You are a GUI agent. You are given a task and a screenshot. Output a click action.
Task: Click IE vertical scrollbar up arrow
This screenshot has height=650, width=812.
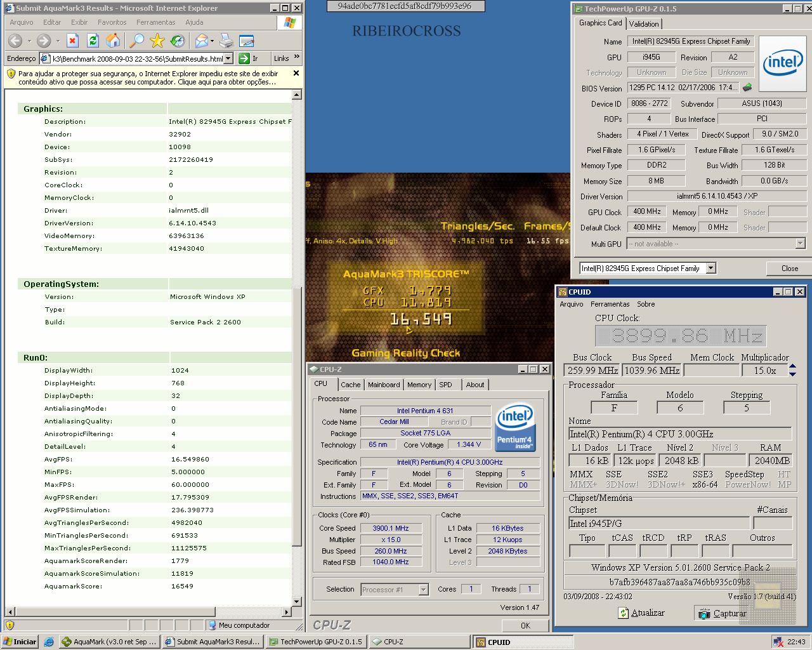[296, 95]
